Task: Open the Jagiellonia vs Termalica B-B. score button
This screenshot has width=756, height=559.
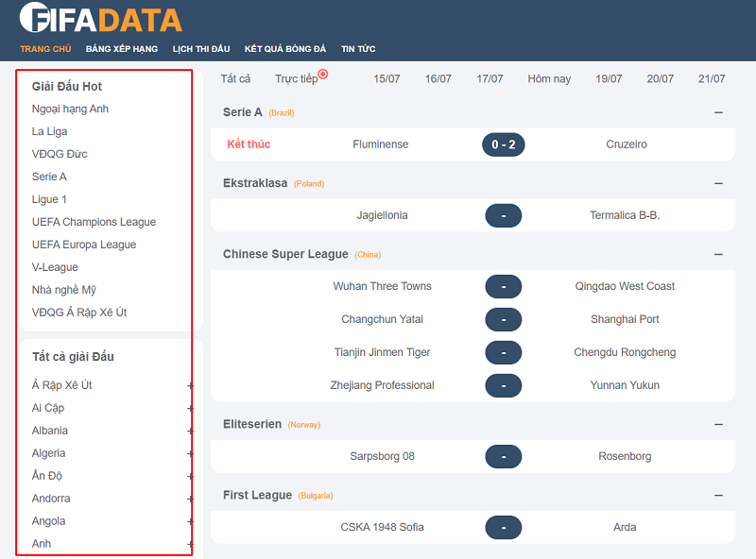Action: [504, 215]
